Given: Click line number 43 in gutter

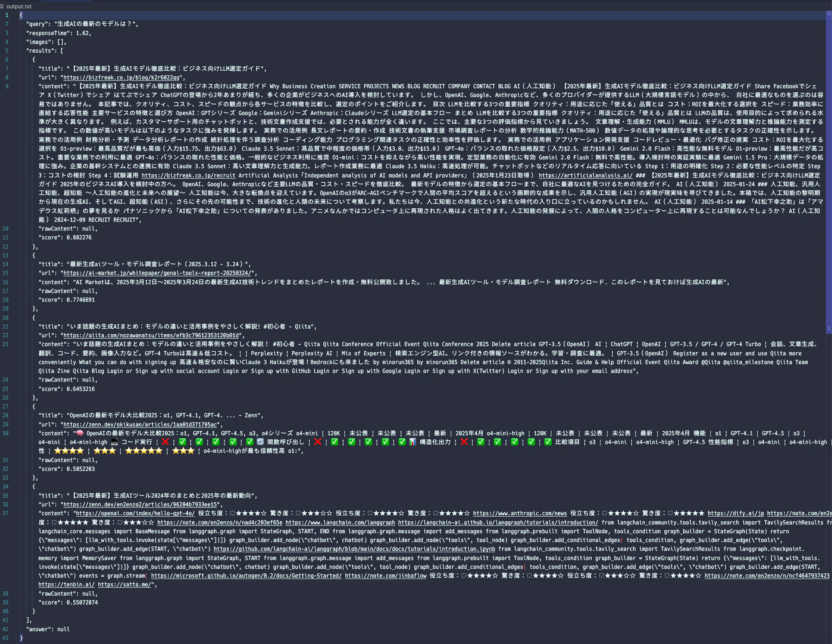Looking at the screenshot, I should (5, 638).
